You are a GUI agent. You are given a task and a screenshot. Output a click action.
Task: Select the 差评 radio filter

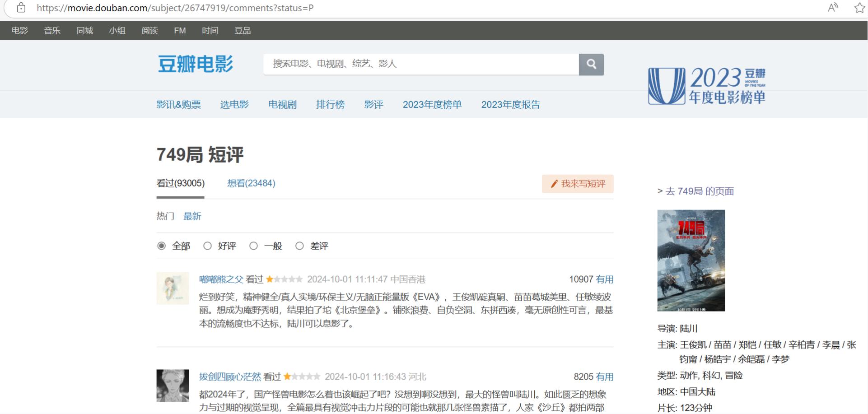[x=299, y=246]
